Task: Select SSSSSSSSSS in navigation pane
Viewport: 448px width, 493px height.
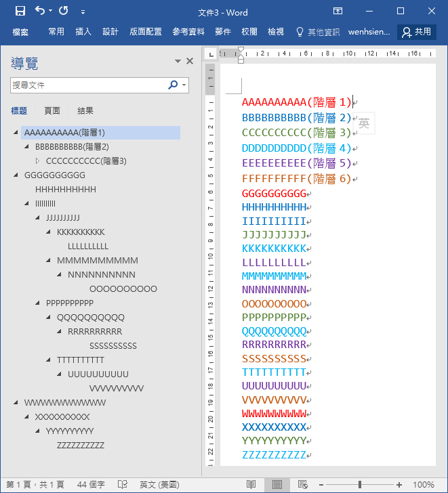Action: click(113, 346)
